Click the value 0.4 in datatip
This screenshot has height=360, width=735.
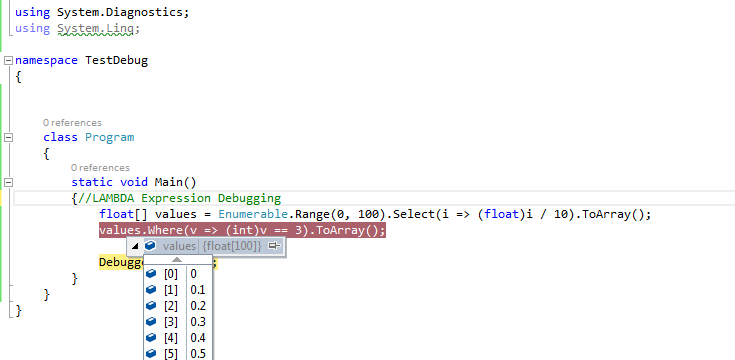[x=198, y=338]
